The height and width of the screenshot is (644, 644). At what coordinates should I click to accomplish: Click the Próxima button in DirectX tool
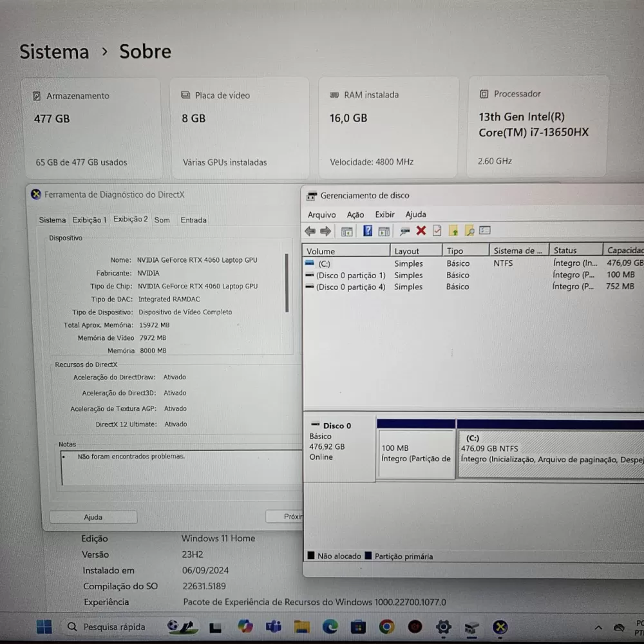tap(284, 516)
